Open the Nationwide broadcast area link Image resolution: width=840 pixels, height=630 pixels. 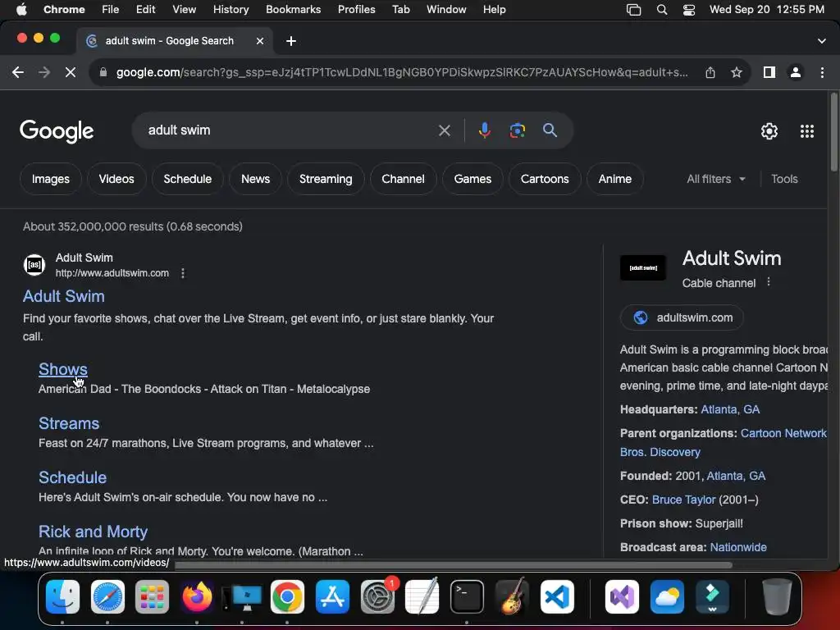tap(738, 547)
